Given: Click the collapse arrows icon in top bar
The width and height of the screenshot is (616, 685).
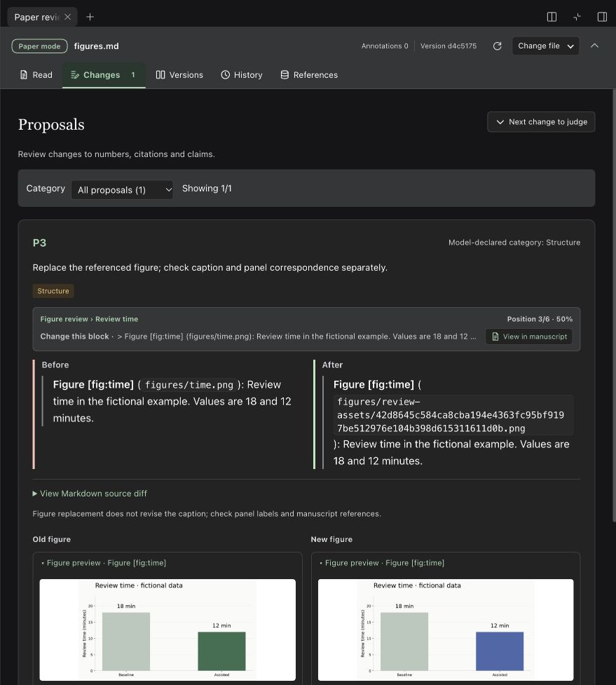Looking at the screenshot, I should click(x=577, y=17).
